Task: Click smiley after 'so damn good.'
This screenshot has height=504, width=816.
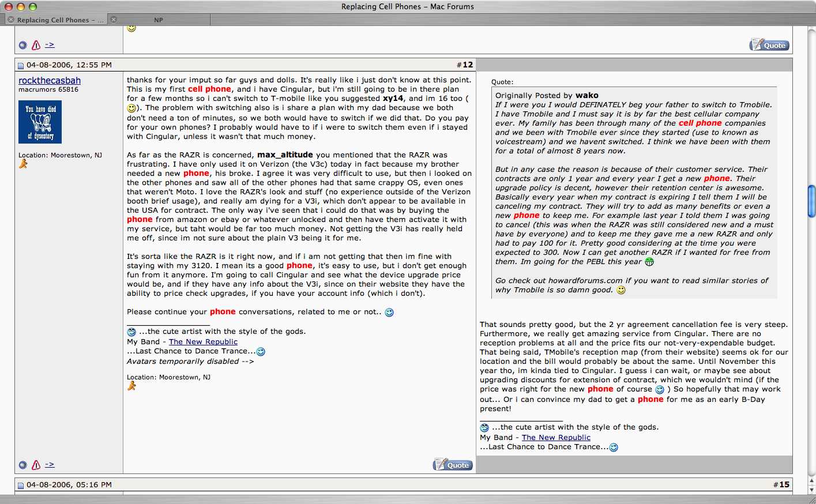Action: tap(621, 290)
